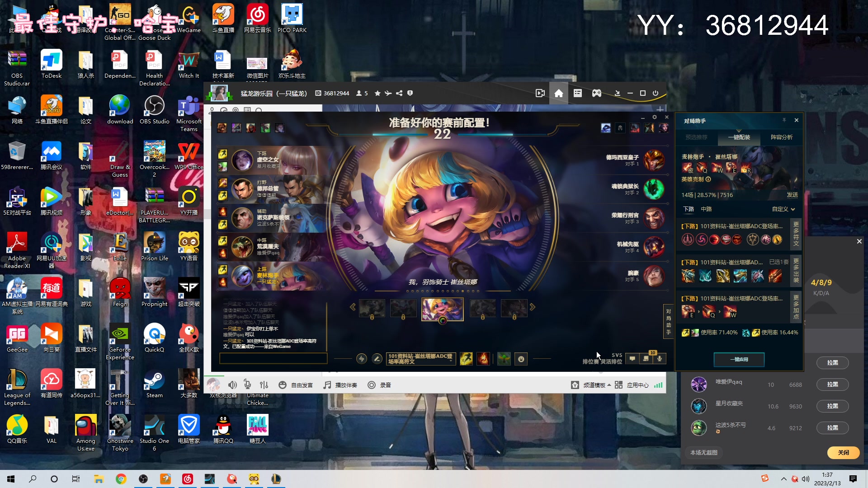Toggle the YY microphone icon
The height and width of the screenshot is (488, 868).
pos(248,385)
